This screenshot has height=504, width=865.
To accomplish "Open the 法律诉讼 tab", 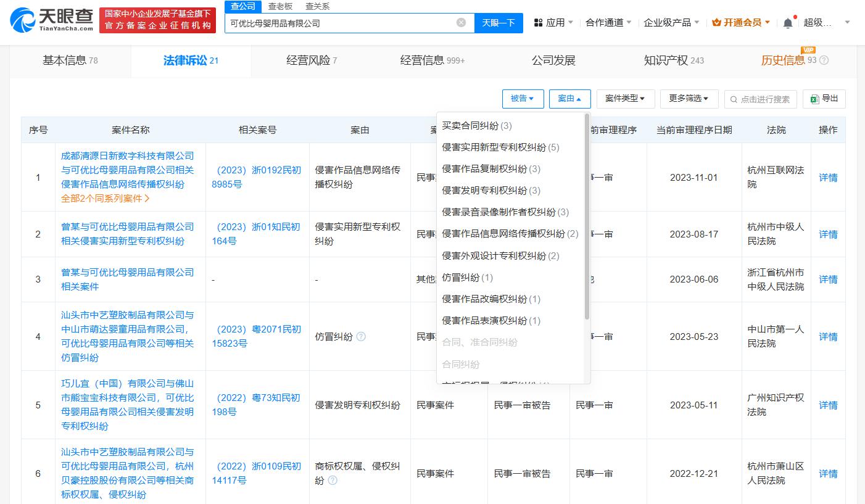I will tap(191, 60).
